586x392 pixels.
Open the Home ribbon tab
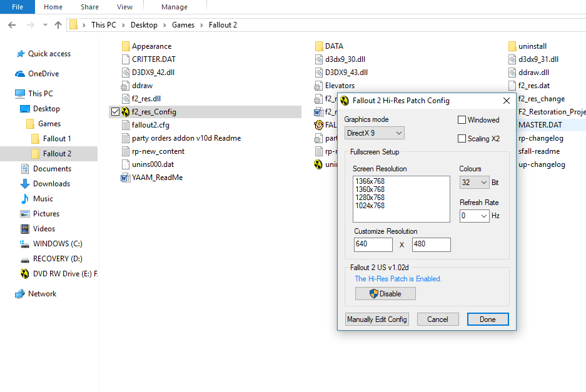click(53, 7)
